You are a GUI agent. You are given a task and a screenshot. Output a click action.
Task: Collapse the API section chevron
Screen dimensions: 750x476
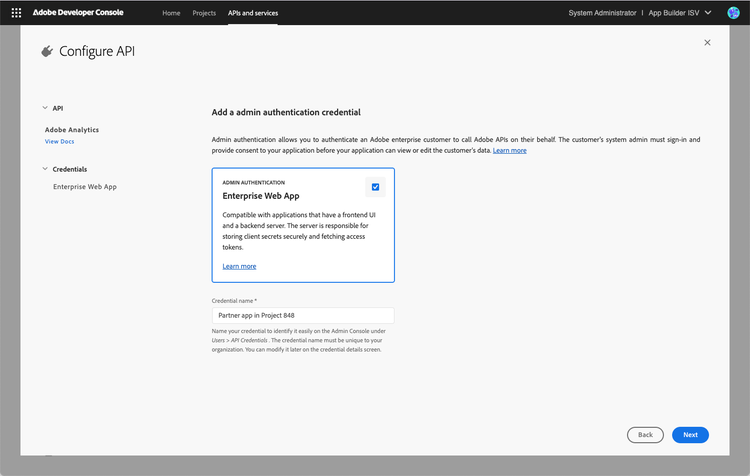tap(45, 108)
